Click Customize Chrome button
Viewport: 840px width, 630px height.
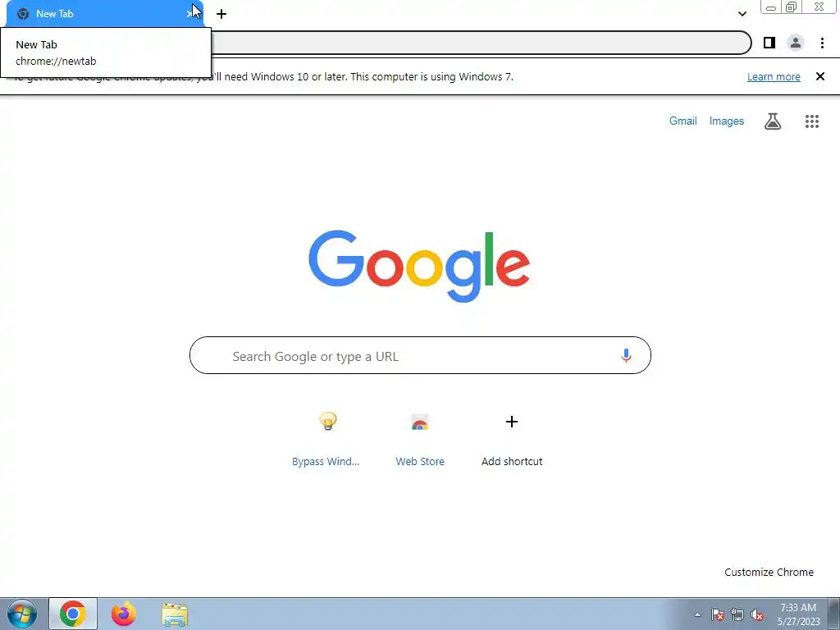click(769, 572)
